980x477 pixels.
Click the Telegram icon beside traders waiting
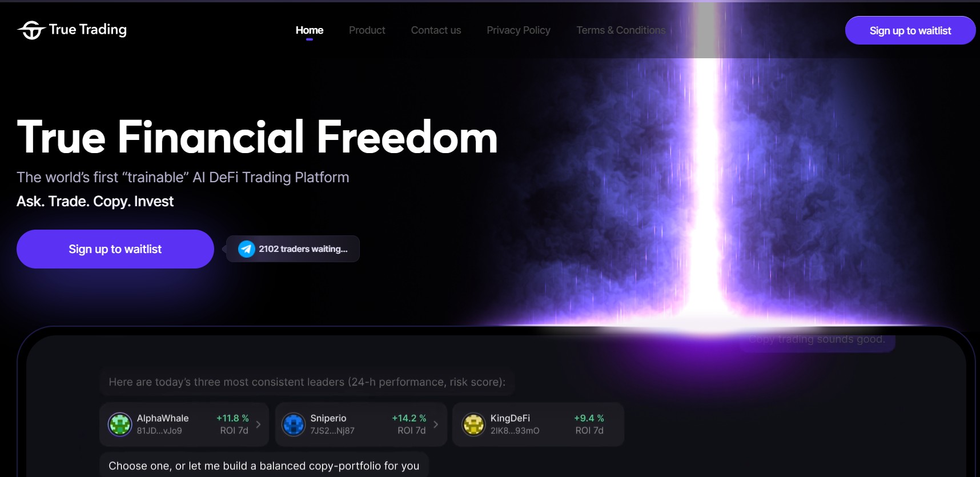point(247,249)
